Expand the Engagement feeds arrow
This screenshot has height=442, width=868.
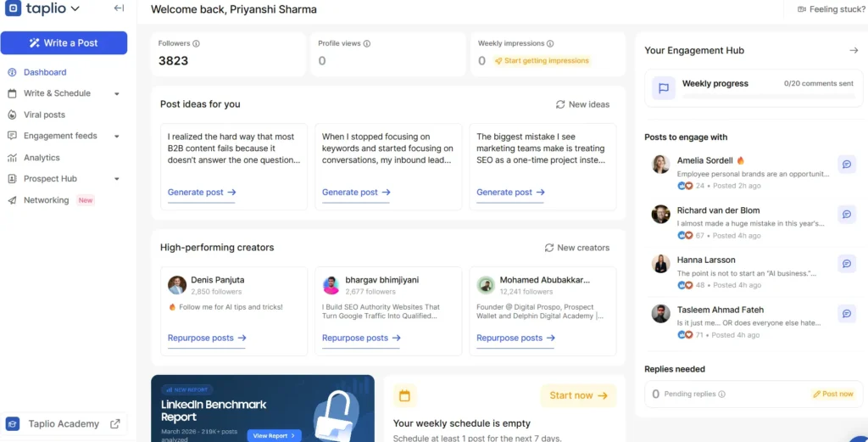click(117, 137)
